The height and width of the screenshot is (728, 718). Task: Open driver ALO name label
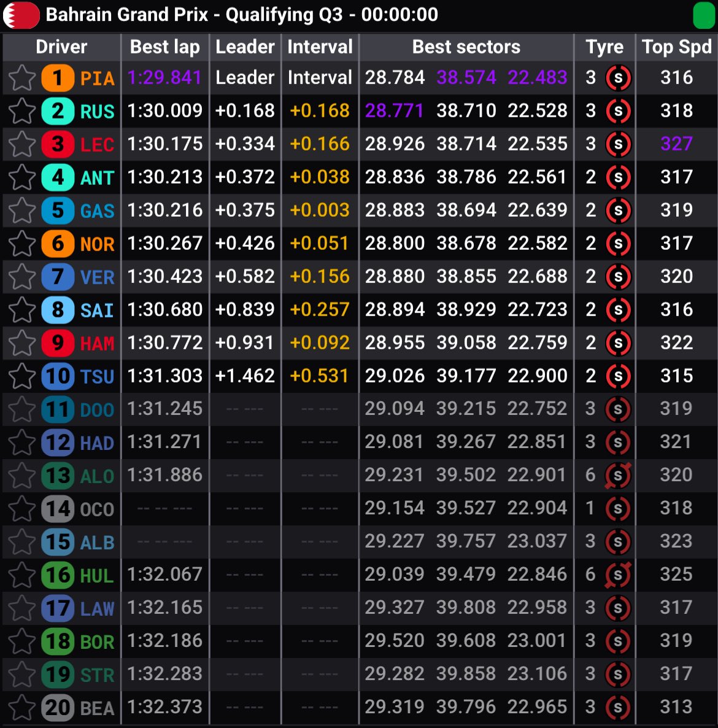tap(97, 476)
